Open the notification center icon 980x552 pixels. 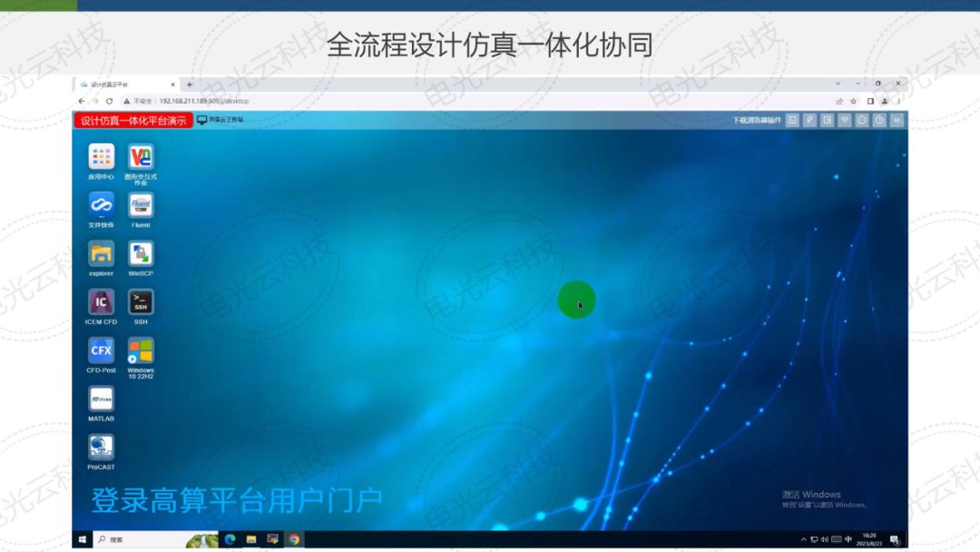pyautogui.click(x=895, y=540)
